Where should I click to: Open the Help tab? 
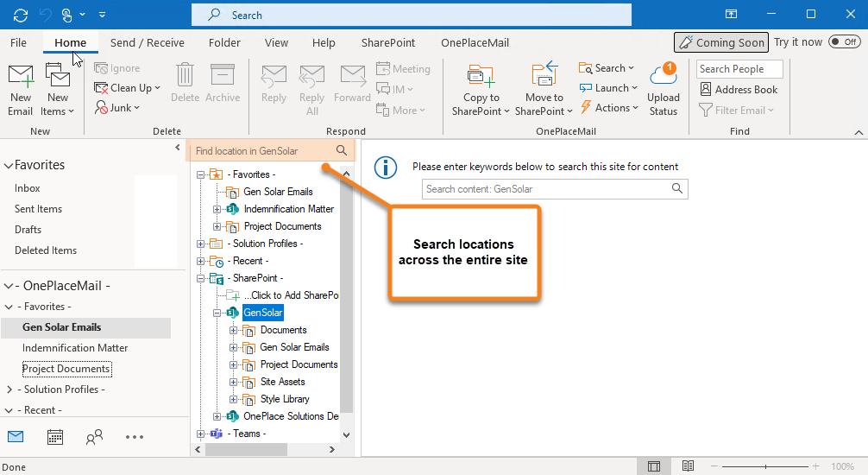(324, 42)
